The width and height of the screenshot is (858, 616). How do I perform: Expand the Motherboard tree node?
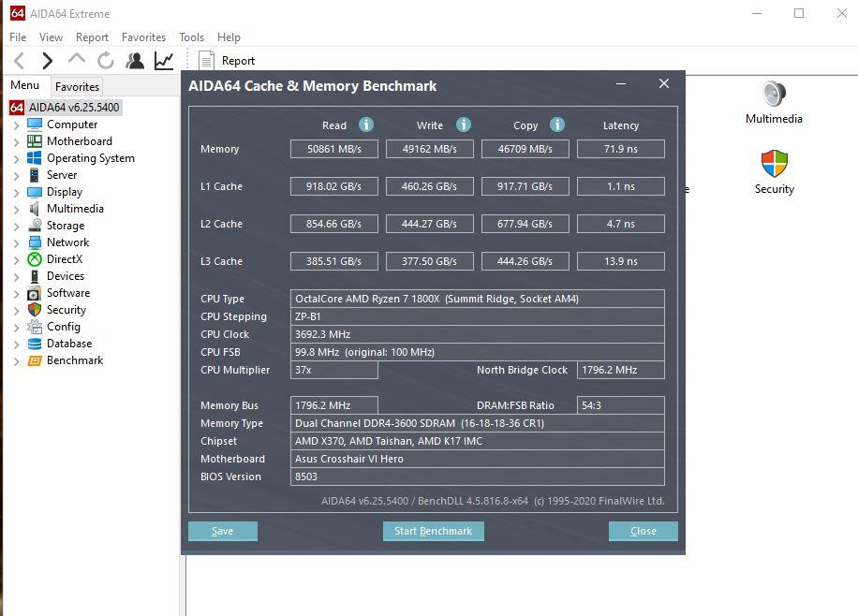pyautogui.click(x=17, y=142)
